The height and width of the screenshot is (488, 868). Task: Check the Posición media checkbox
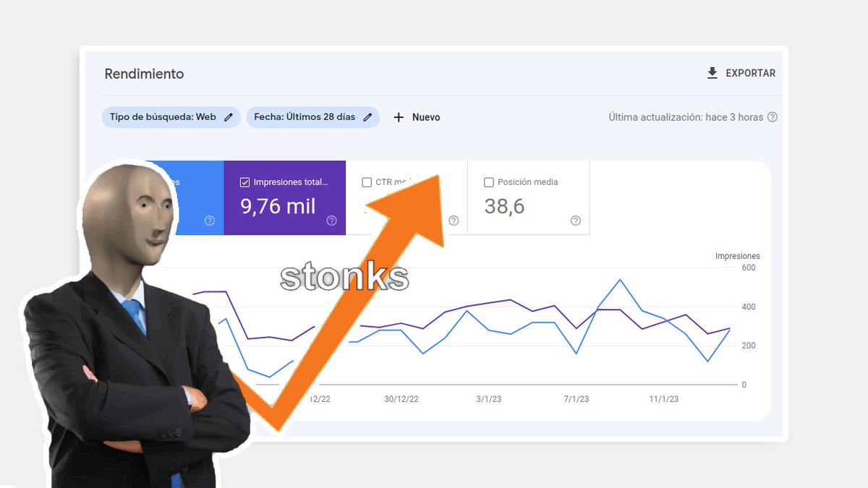point(489,182)
